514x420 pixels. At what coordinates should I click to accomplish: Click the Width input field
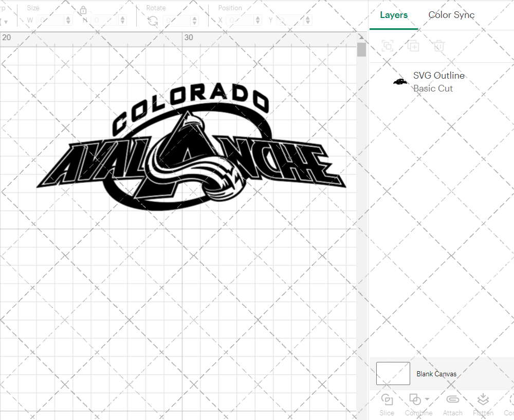[x=50, y=21]
